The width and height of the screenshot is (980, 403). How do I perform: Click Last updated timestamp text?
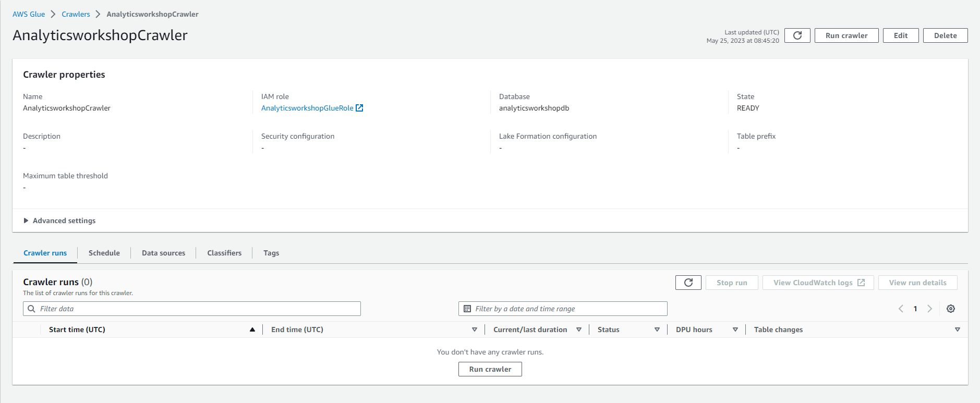(743, 36)
